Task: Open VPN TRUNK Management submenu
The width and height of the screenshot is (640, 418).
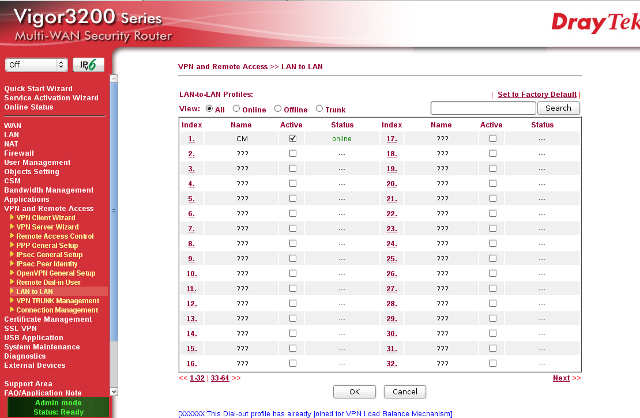Action: (x=58, y=301)
